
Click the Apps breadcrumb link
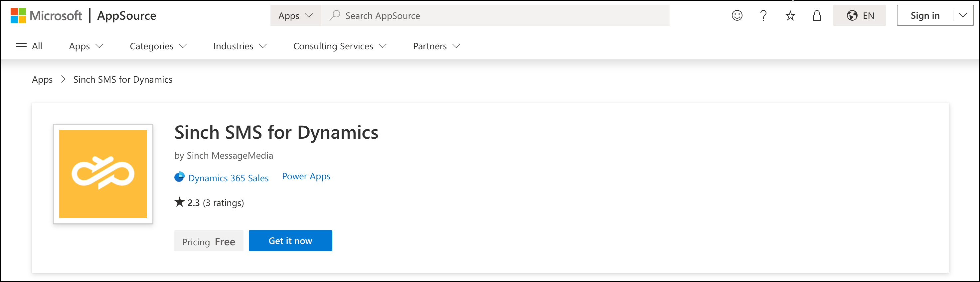[x=42, y=79]
